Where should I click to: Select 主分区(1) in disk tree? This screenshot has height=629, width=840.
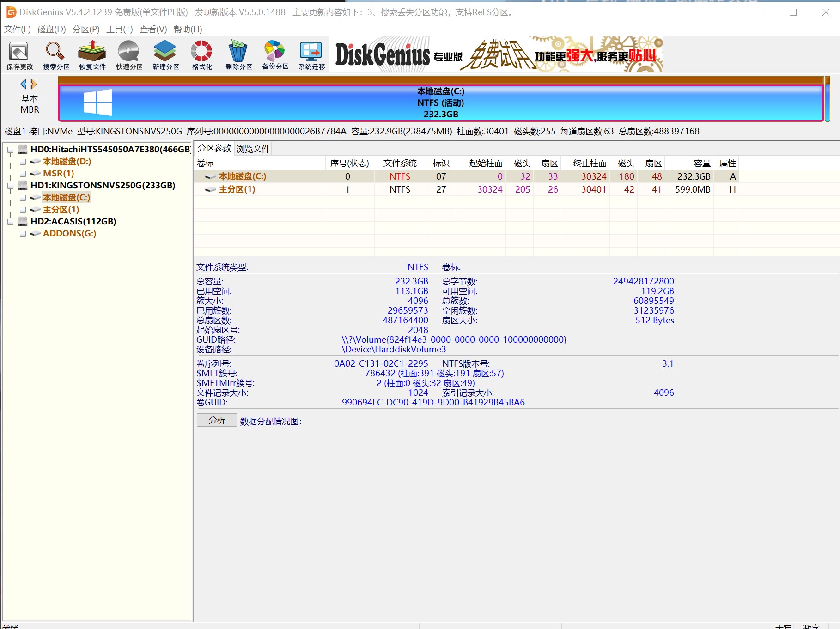pyautogui.click(x=61, y=210)
